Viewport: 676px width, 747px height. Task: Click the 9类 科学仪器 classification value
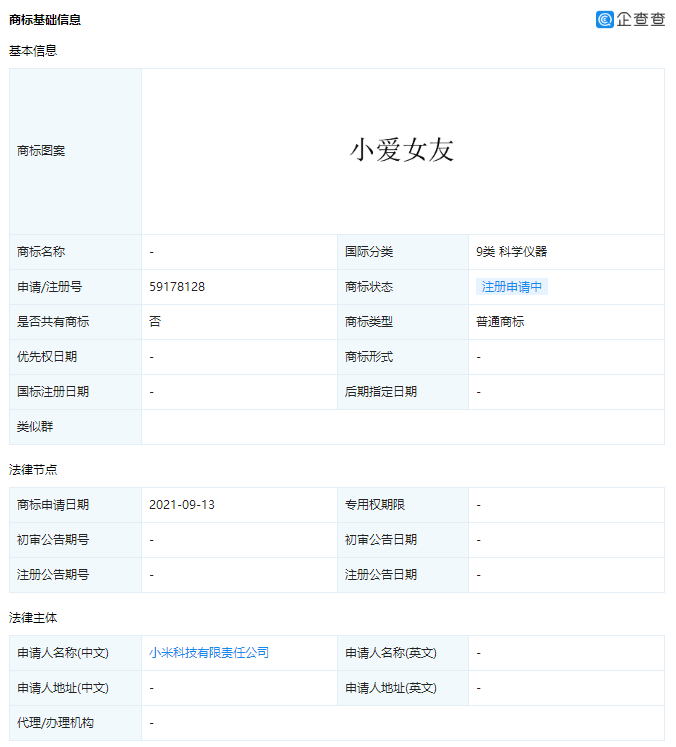pos(511,252)
